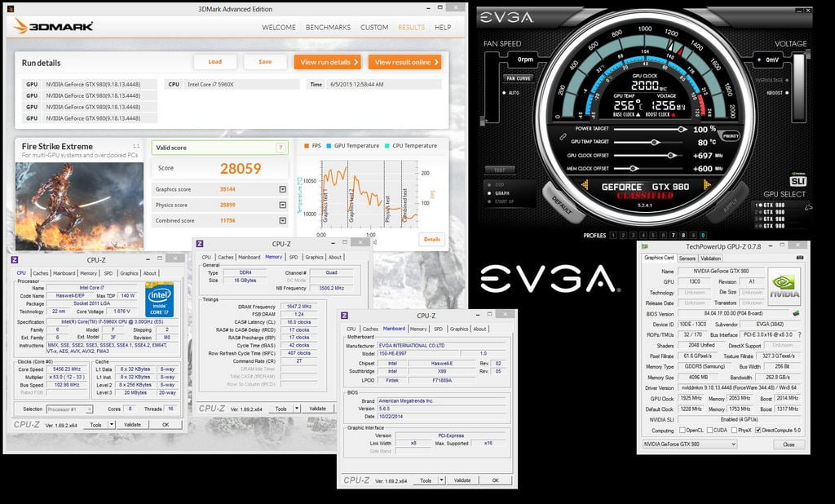Click the View result online button
835x504 pixels.
404,62
